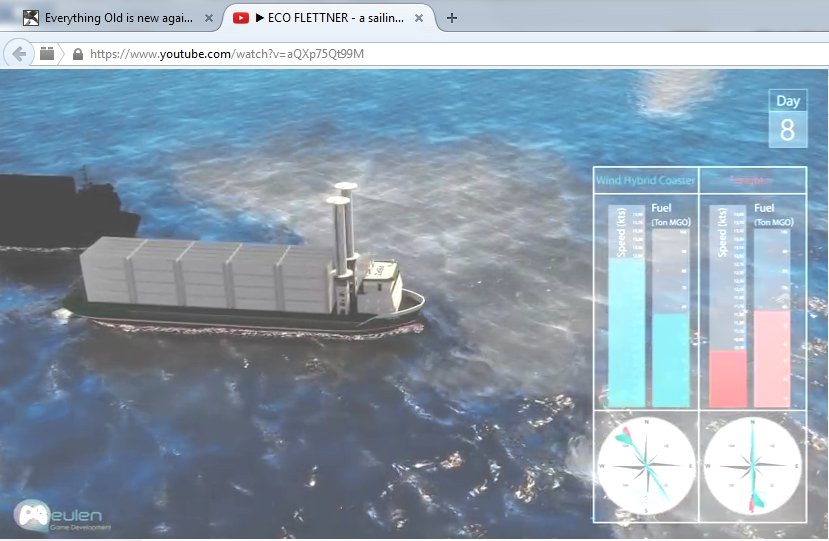Close the Everything Old is new again tab
The width and height of the screenshot is (829, 541).
(207, 18)
